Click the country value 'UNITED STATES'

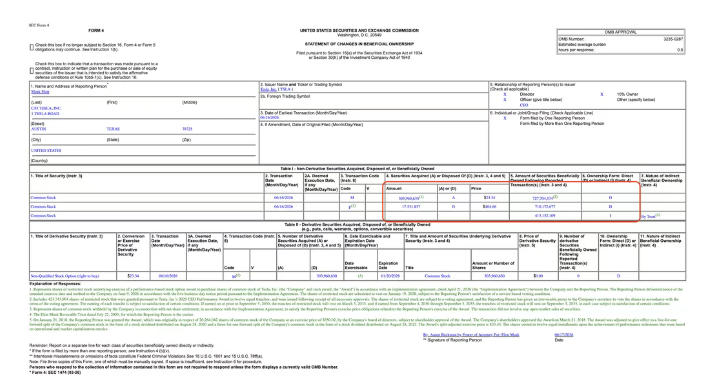pos(46,150)
